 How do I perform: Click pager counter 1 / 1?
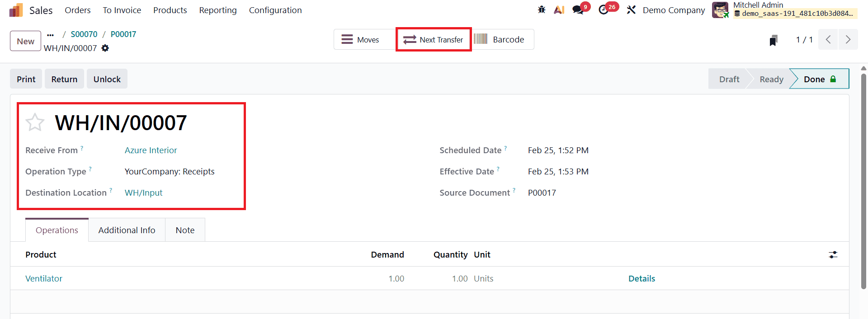[804, 40]
